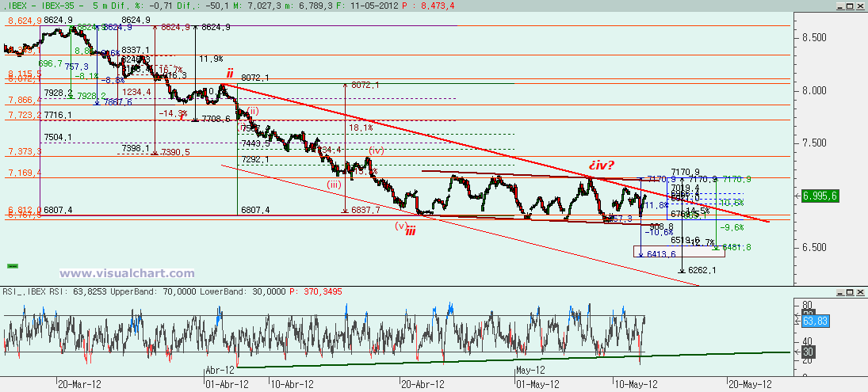Maximize the IBEX price chart window
Image resolution: width=868 pixels, height=392 pixels.
[x=851, y=5]
